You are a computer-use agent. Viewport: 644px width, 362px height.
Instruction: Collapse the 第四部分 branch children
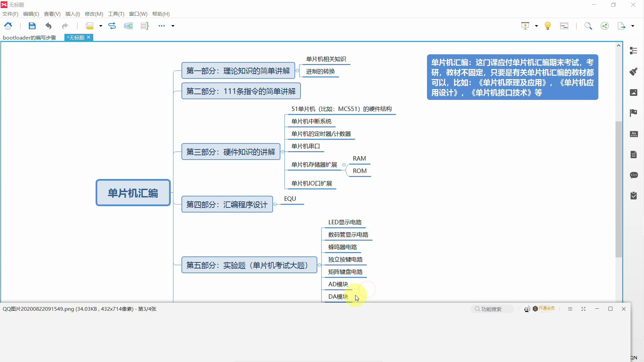click(x=275, y=204)
